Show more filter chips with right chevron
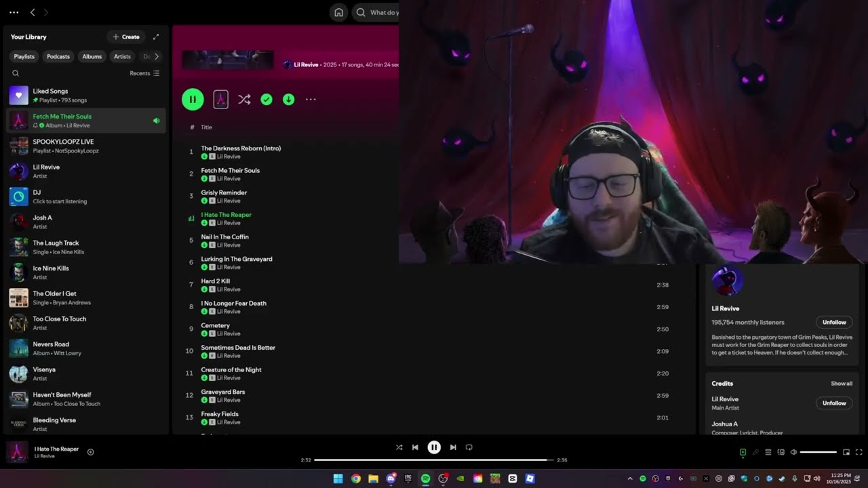Screen dimensions: 868x488 coord(157,56)
